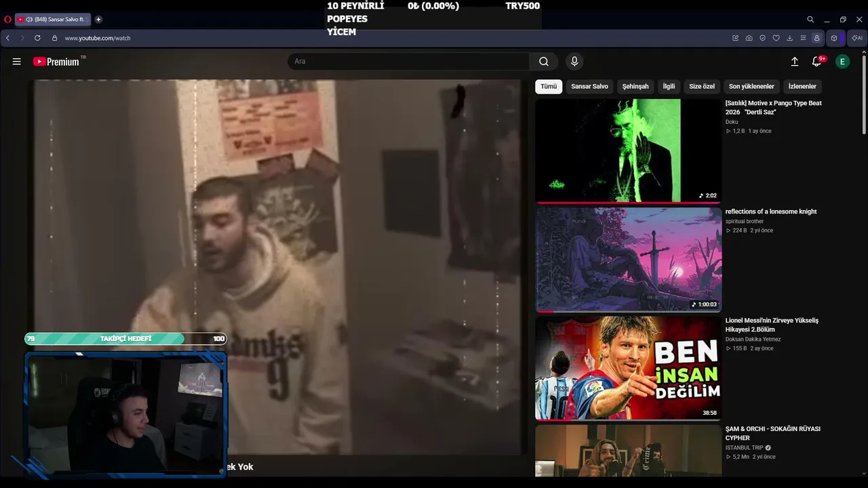Visit the 'Doksan Dakika Yetmez' channel
Image resolution: width=868 pixels, height=488 pixels.
753,340
